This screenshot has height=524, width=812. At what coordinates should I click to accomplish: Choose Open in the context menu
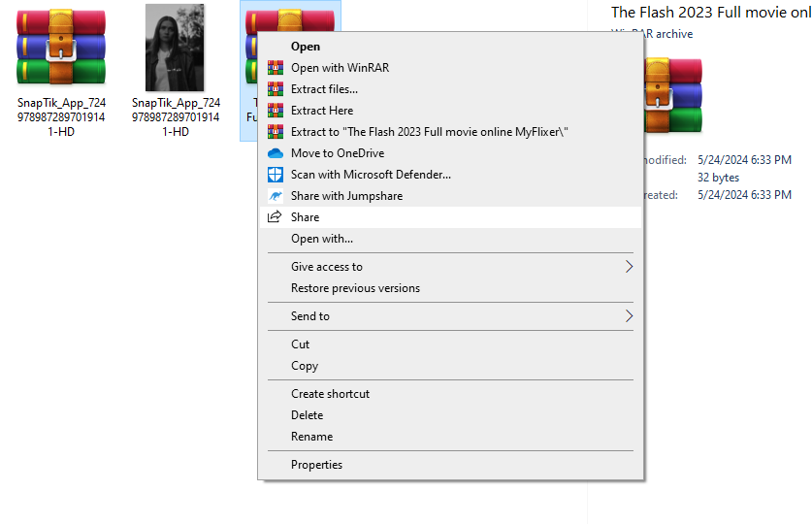click(449, 47)
